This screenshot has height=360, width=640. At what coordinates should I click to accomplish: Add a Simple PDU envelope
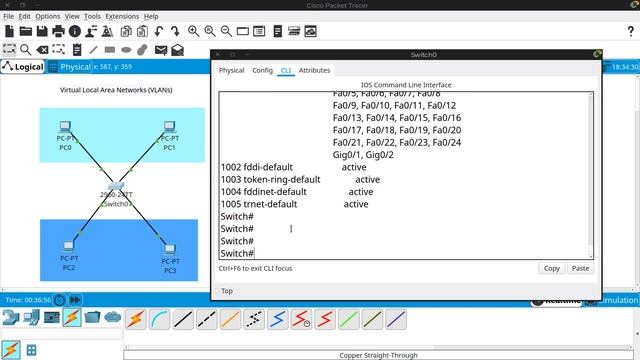click(x=161, y=50)
